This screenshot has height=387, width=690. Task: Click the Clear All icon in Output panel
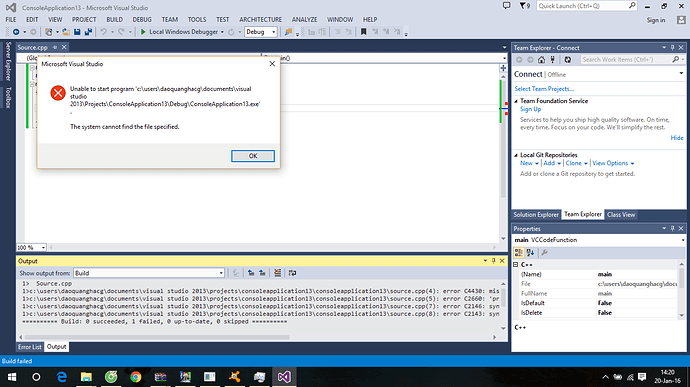coord(277,273)
